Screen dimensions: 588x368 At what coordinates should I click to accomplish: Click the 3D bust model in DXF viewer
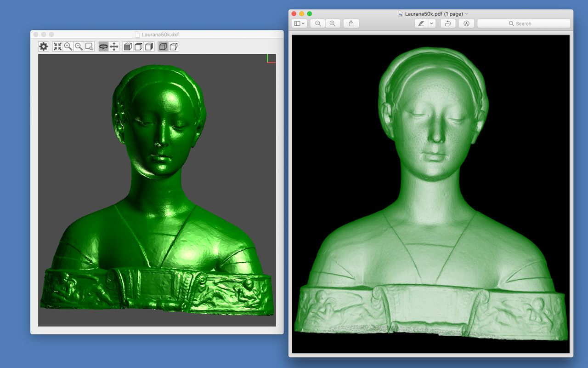tap(157, 190)
